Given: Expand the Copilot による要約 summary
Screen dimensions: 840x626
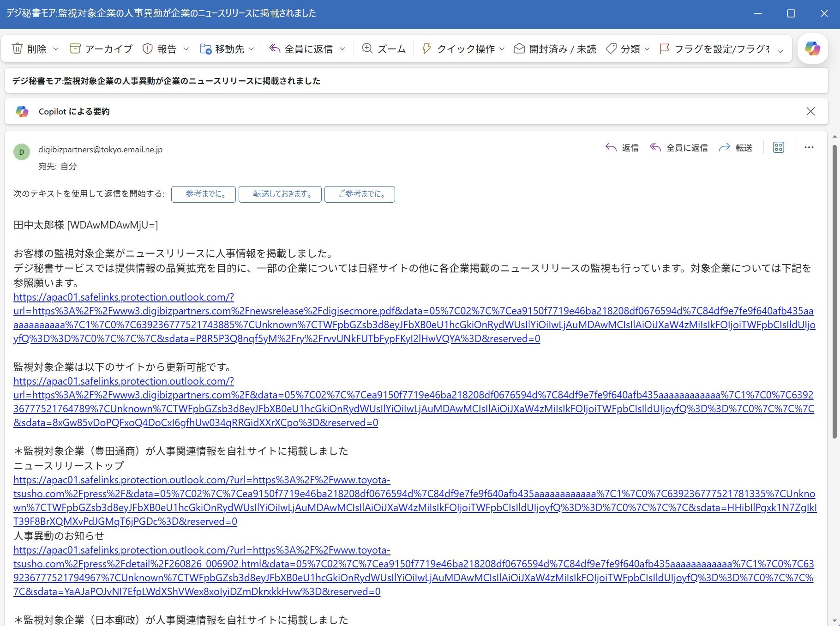Looking at the screenshot, I should coord(74,111).
